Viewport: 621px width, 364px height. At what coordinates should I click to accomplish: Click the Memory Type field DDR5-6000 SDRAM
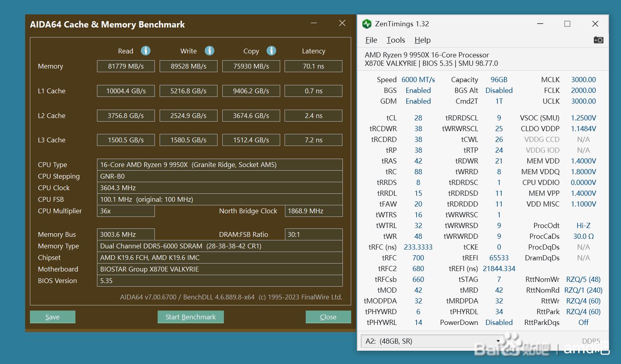click(x=220, y=246)
